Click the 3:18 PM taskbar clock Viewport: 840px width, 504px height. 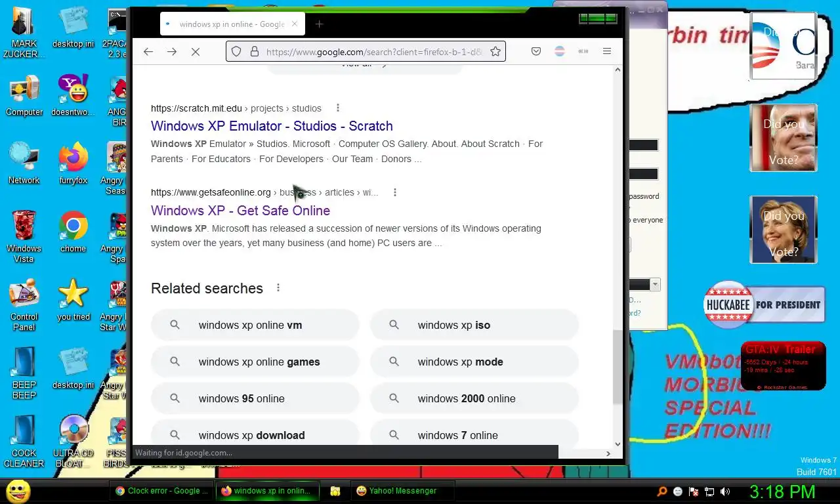782,492
